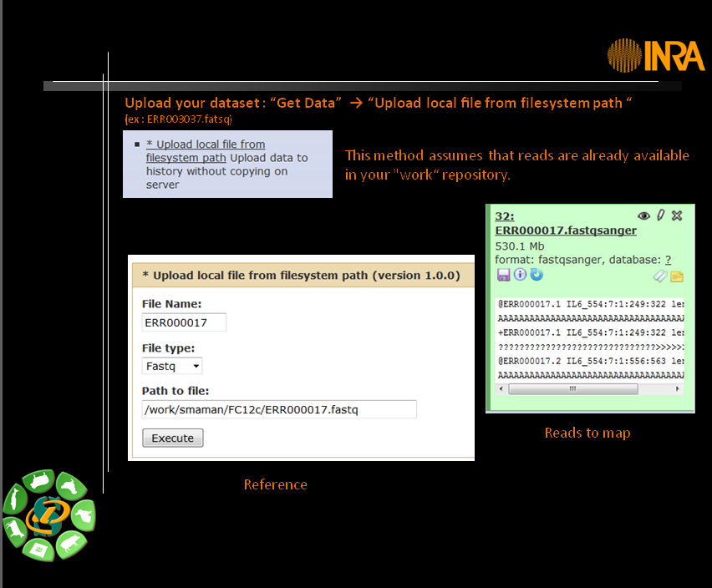Click the database '?' link
This screenshot has height=588, width=712.
click(668, 260)
